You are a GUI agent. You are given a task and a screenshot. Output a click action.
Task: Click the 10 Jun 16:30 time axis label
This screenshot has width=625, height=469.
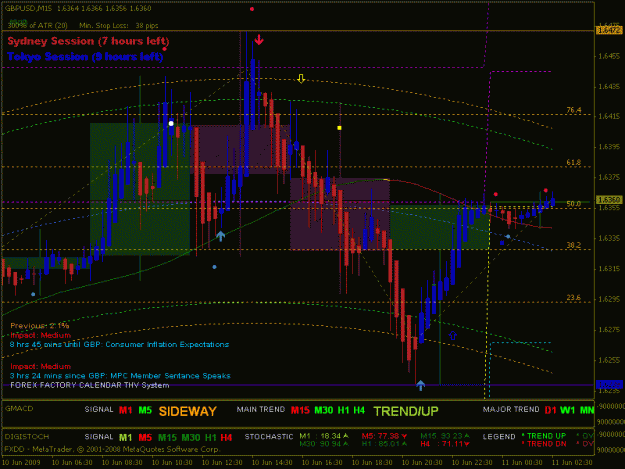click(x=322, y=463)
